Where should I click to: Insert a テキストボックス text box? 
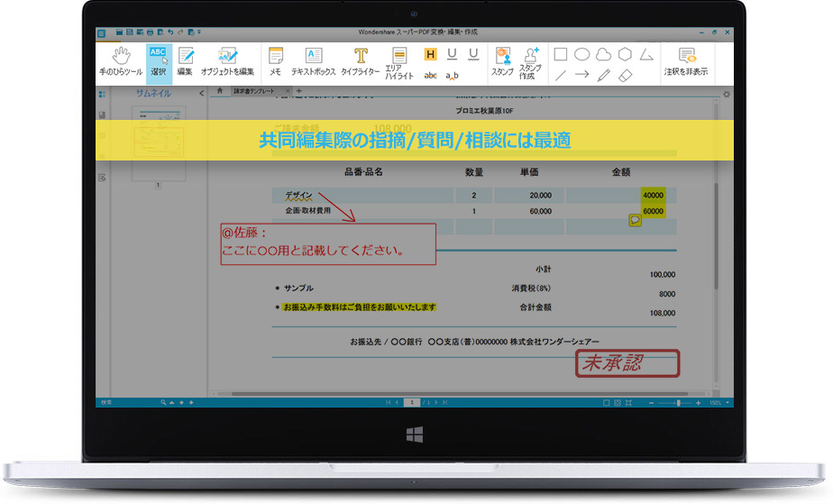click(314, 61)
